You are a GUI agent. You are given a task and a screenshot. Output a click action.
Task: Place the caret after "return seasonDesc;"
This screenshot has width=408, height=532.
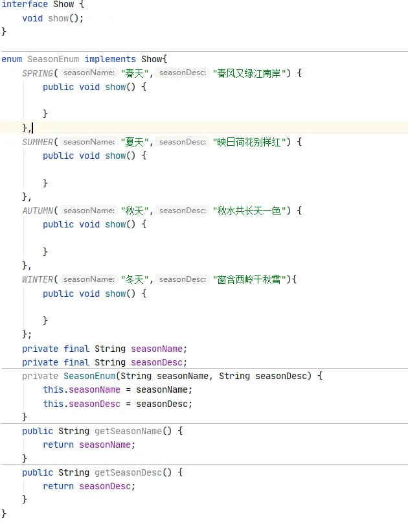(x=135, y=487)
